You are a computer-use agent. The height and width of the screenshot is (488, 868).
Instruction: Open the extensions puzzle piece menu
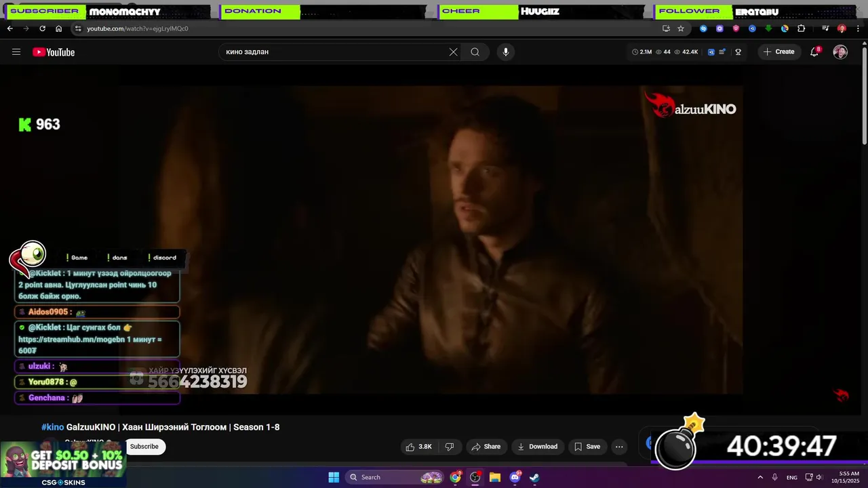[x=801, y=28]
